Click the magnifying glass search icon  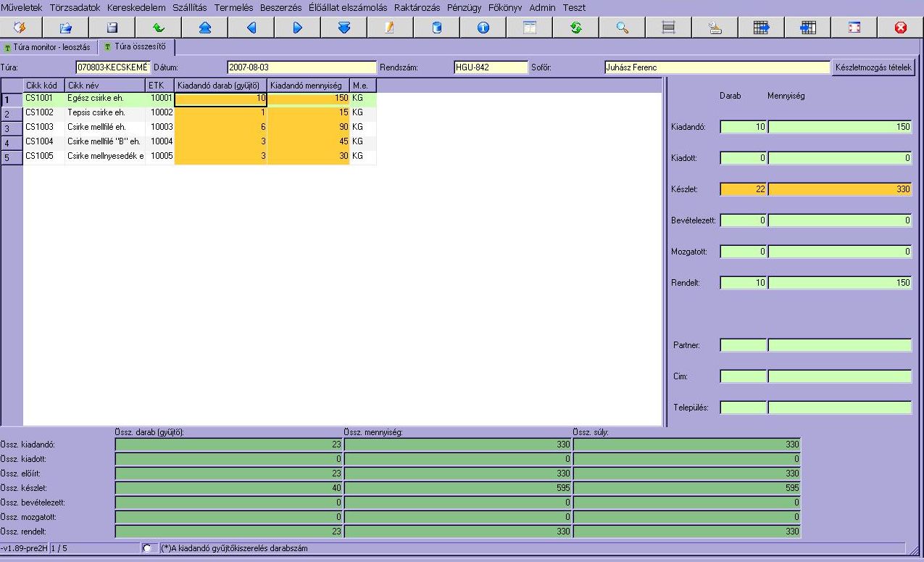pyautogui.click(x=622, y=28)
